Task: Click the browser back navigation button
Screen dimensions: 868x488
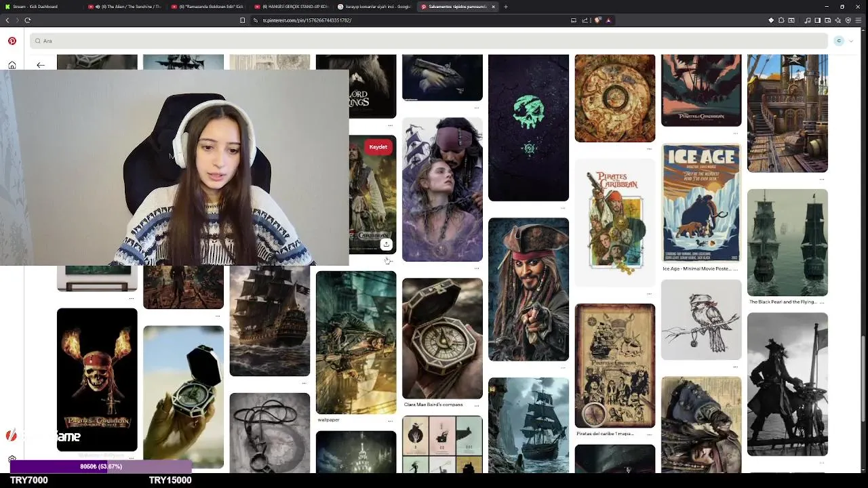Action: pyautogui.click(x=7, y=20)
